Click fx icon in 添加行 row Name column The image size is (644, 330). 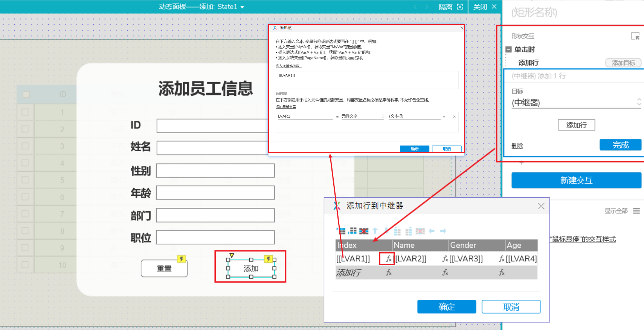[x=445, y=272]
